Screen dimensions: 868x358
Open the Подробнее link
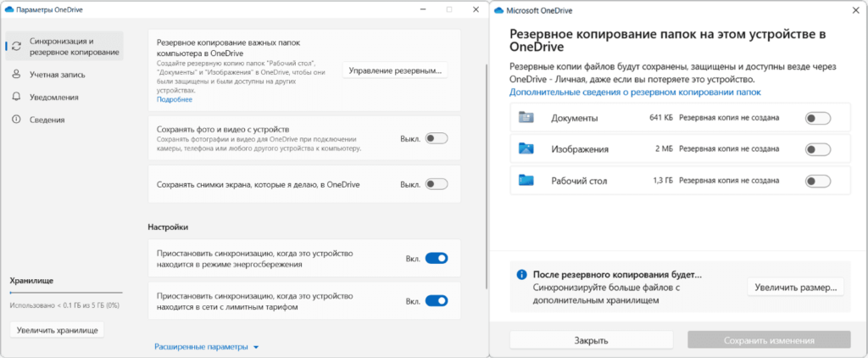click(174, 99)
